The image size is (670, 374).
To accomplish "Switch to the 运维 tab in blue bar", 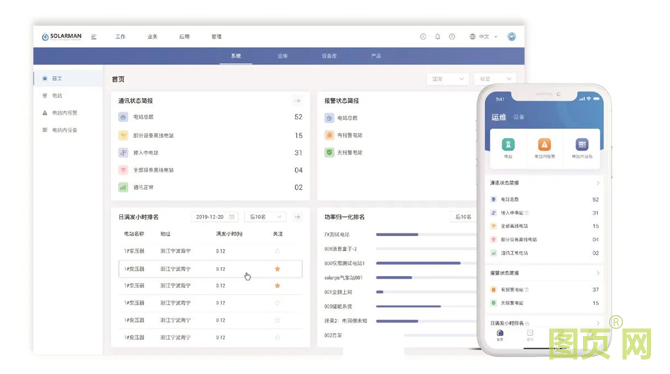I will (x=282, y=56).
